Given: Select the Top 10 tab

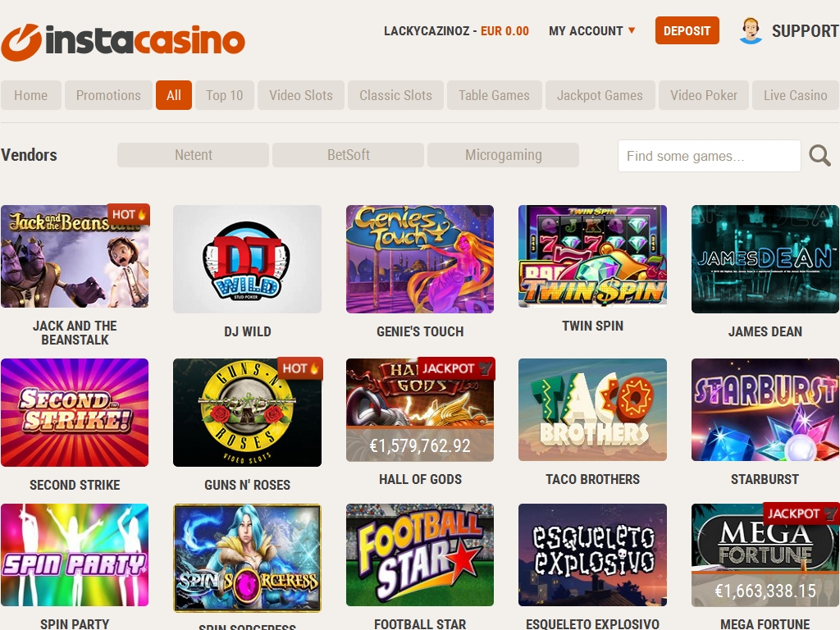Looking at the screenshot, I should click(x=225, y=95).
